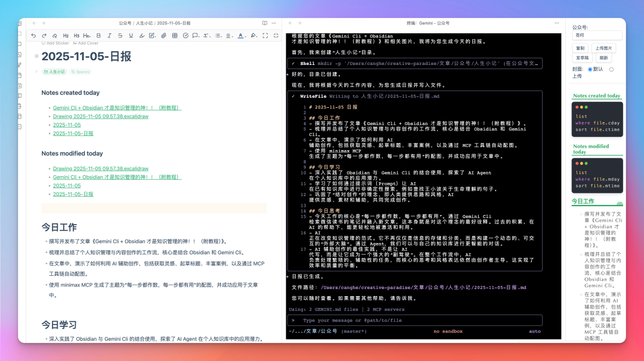Open the comment bubble dropdown
This screenshot has width=644, height=361.
point(196,36)
